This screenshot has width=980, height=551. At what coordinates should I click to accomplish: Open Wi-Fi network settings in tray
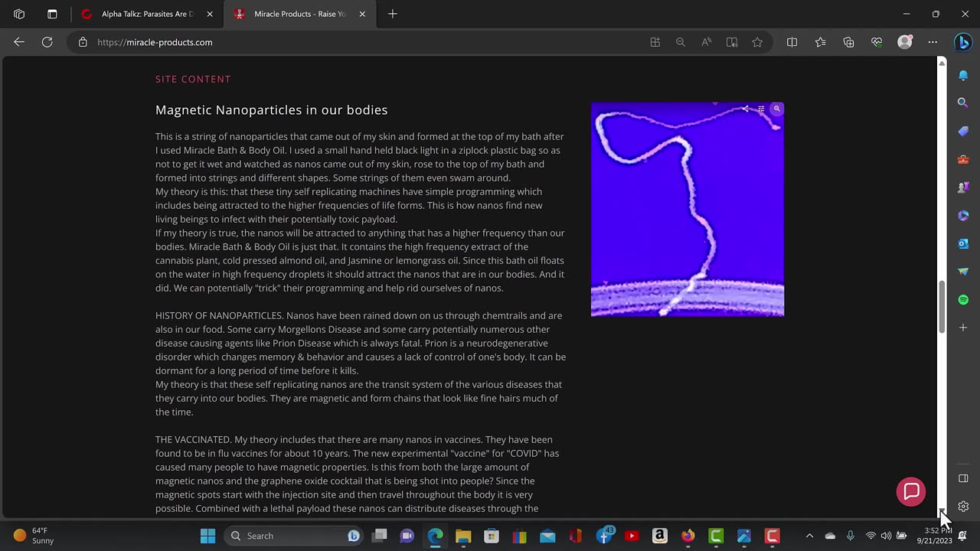(871, 536)
